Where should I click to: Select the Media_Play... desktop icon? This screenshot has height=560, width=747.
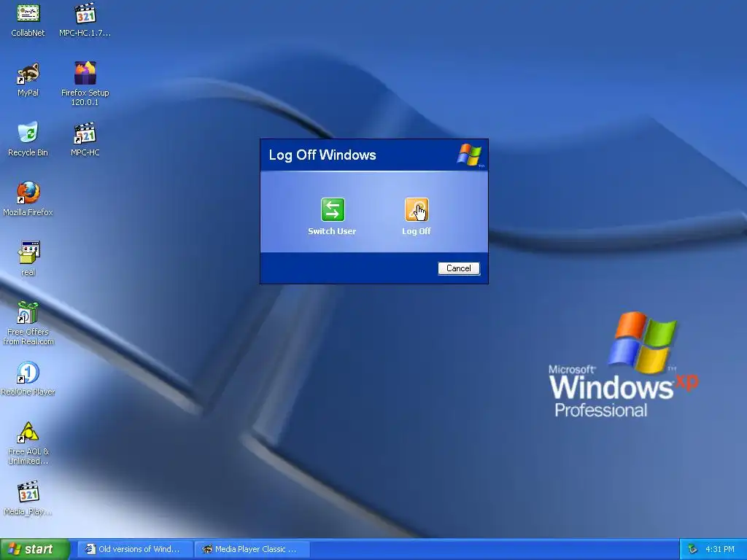[x=28, y=492]
